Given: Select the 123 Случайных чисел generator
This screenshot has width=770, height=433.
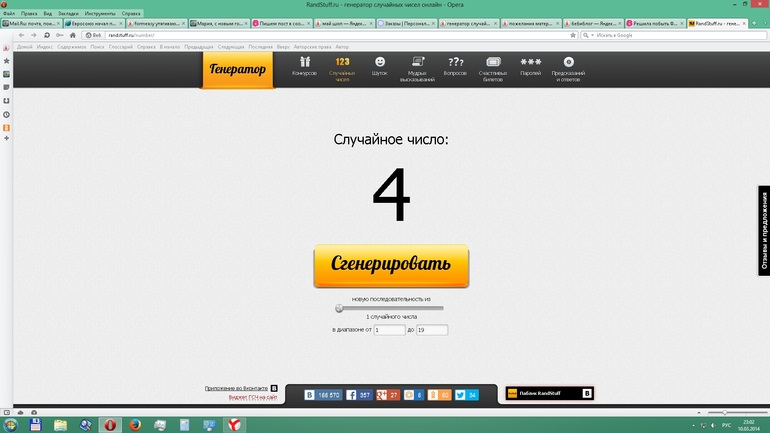Looking at the screenshot, I should coord(342,69).
